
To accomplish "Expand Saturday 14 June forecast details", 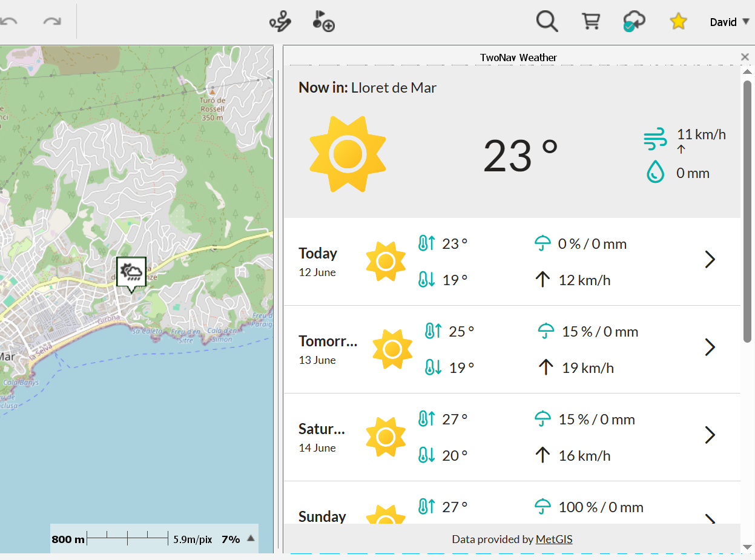I will pos(710,435).
